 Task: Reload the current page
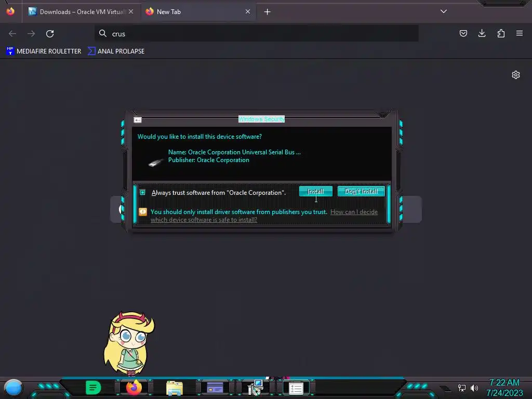pos(50,34)
